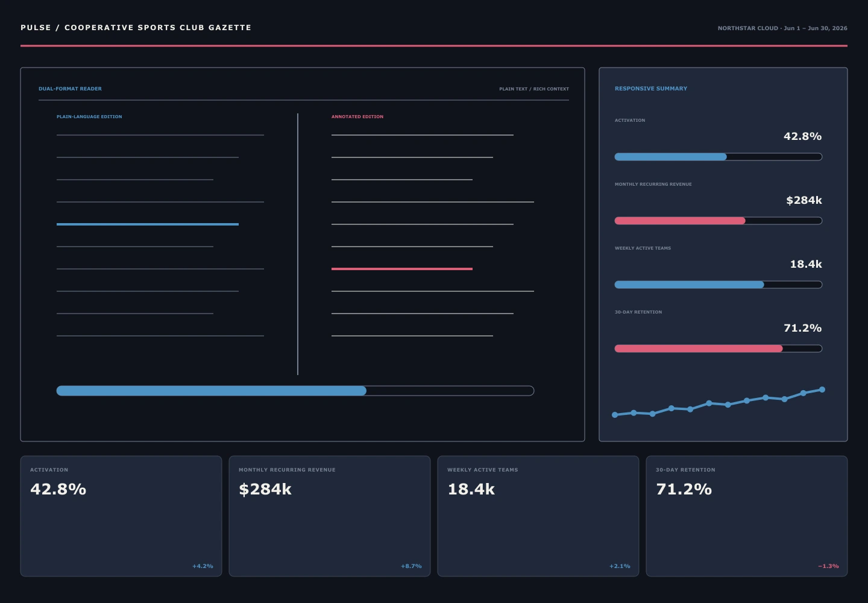Click the Monthly Recurring Revenue progress bar
The width and height of the screenshot is (868, 603).
coord(719,221)
